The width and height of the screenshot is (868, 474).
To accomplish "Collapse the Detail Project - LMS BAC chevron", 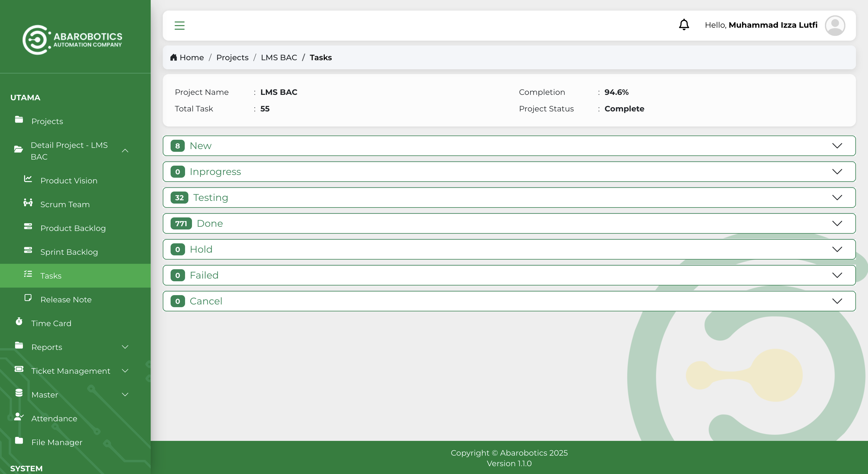I will pyautogui.click(x=125, y=151).
